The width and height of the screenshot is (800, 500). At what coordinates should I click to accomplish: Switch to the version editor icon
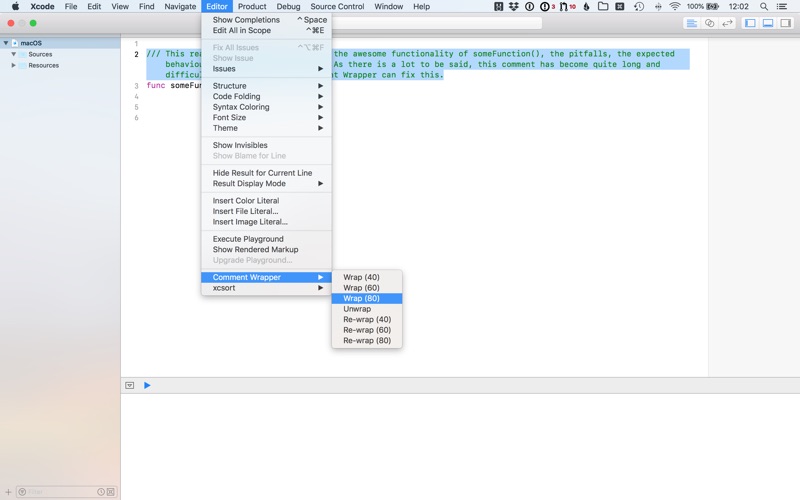pyautogui.click(x=727, y=23)
